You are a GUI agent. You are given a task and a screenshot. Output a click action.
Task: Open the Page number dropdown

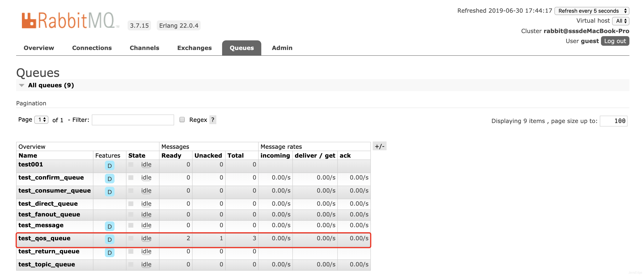[41, 120]
